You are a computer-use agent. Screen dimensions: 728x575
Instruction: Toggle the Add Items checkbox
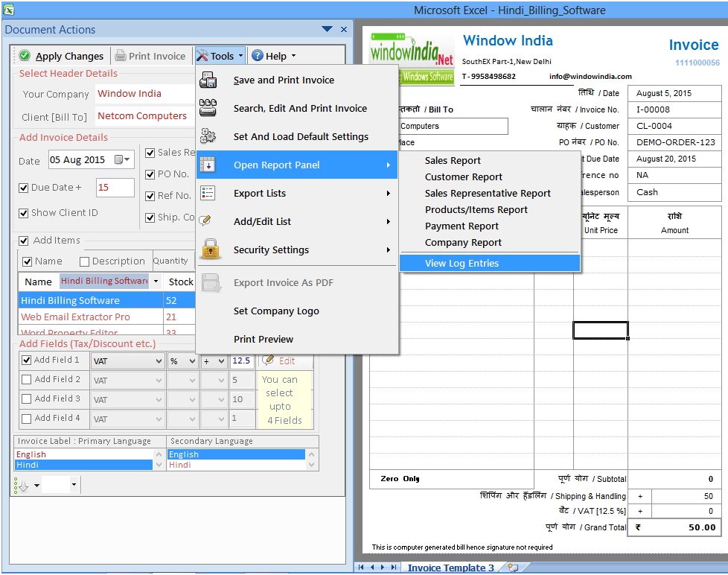point(23,241)
